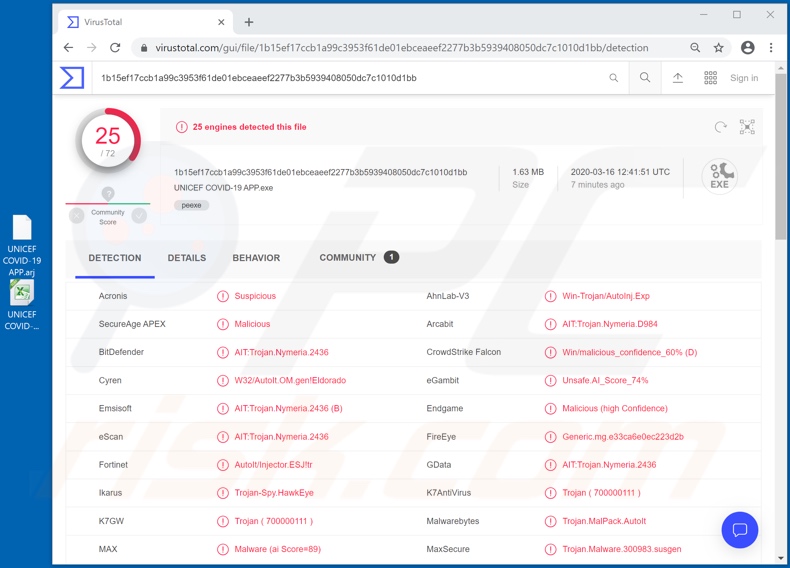Click the scrollbar down arrow
Image resolution: width=790 pixels, height=568 pixels.
coord(781,558)
